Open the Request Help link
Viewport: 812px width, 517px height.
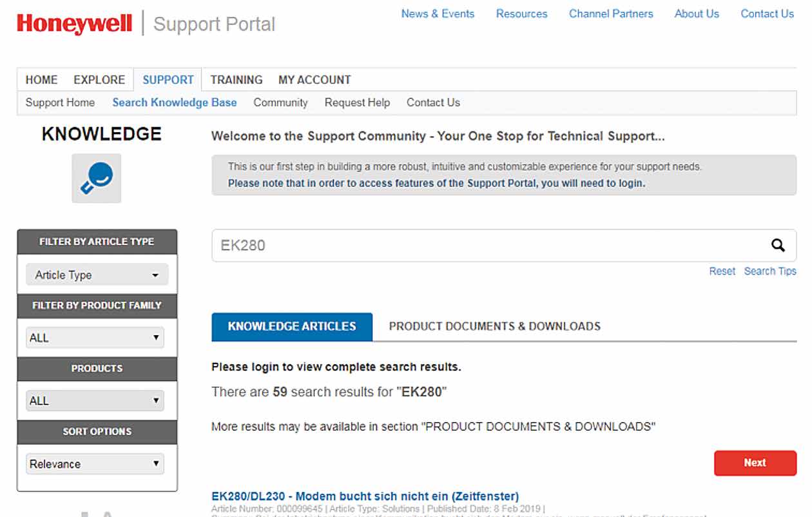click(x=357, y=102)
